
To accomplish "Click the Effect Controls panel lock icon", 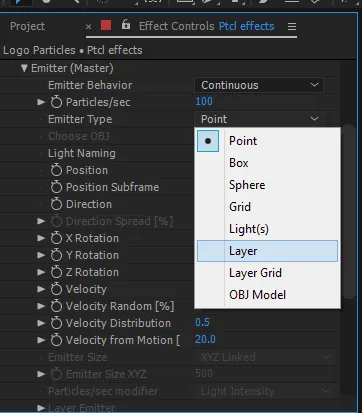I will point(126,25).
